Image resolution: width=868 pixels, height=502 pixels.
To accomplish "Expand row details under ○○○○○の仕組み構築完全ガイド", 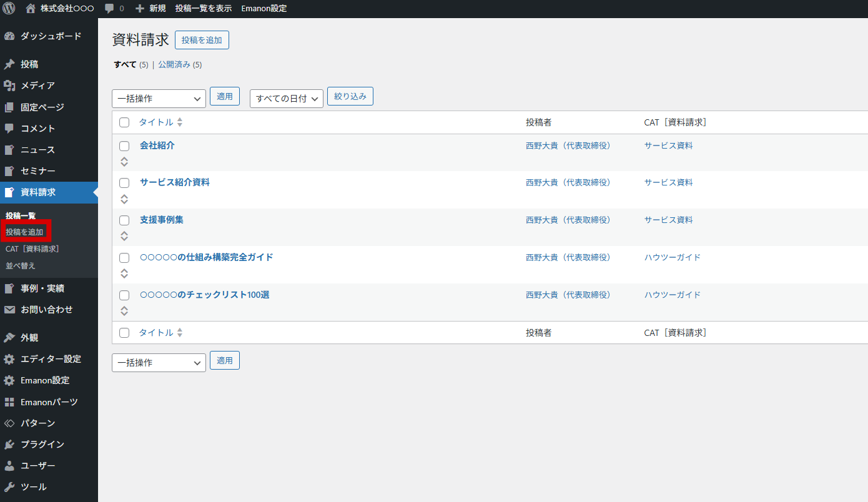I will 124,273.
